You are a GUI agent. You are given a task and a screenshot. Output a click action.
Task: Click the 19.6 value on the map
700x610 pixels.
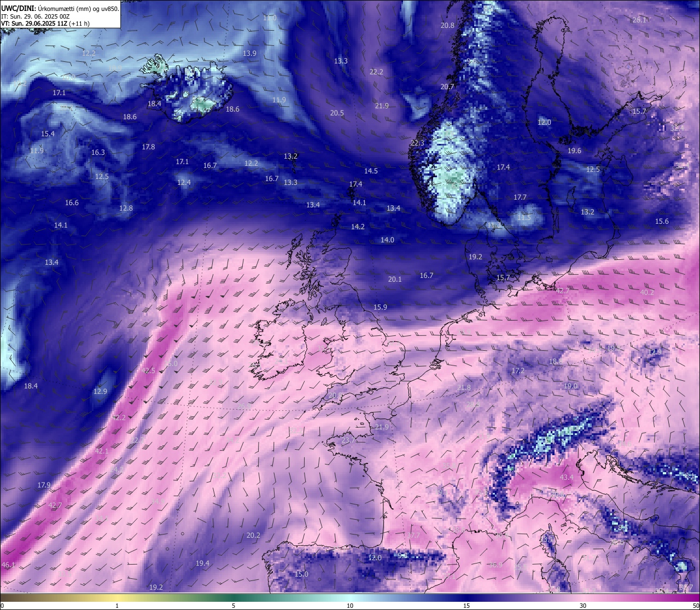[x=574, y=150]
